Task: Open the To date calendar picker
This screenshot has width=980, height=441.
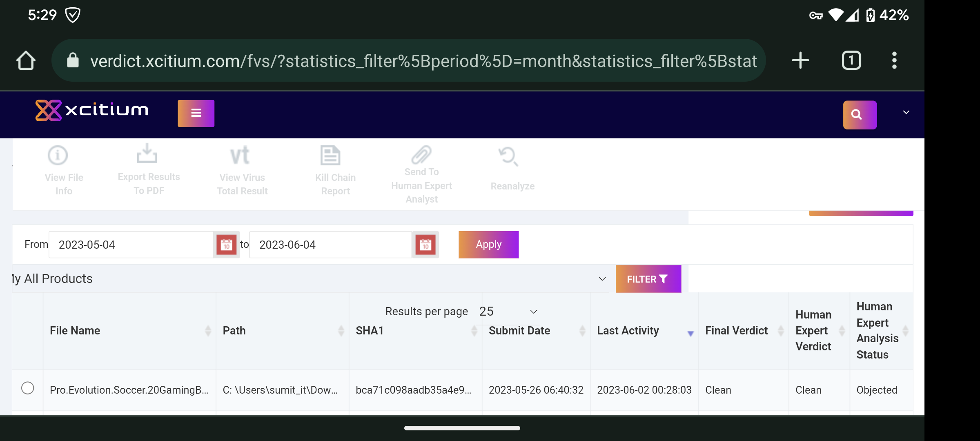Action: (425, 245)
